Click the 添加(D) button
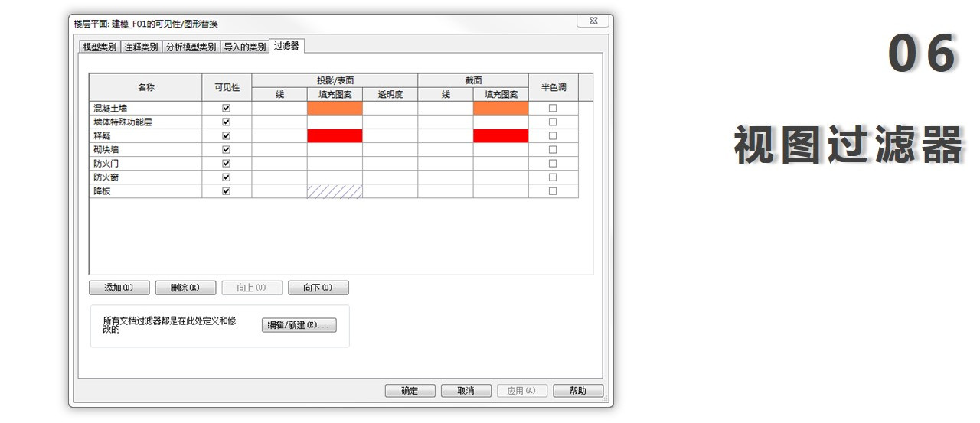This screenshot has width=980, height=423. (119, 288)
